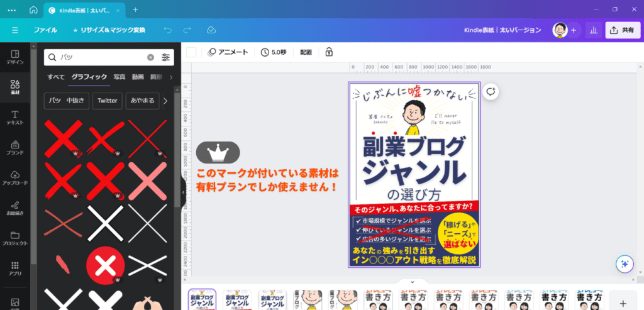Click the redo arrow

(x=187, y=30)
